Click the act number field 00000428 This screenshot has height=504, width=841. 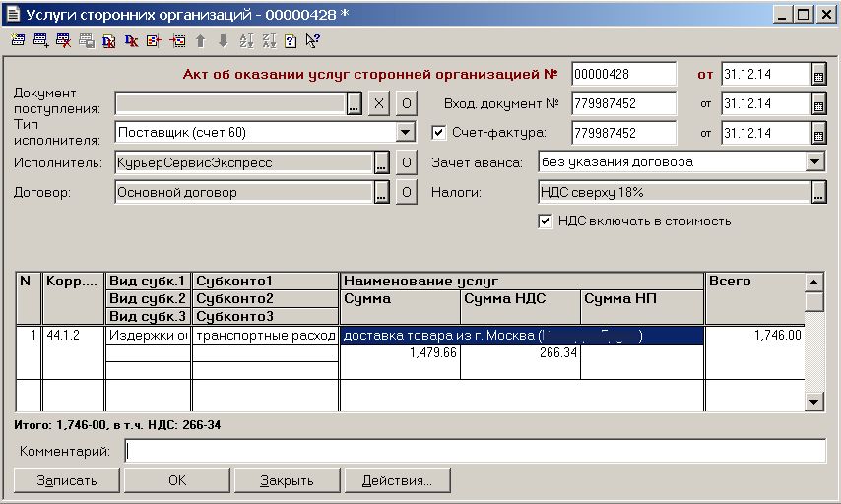[623, 75]
